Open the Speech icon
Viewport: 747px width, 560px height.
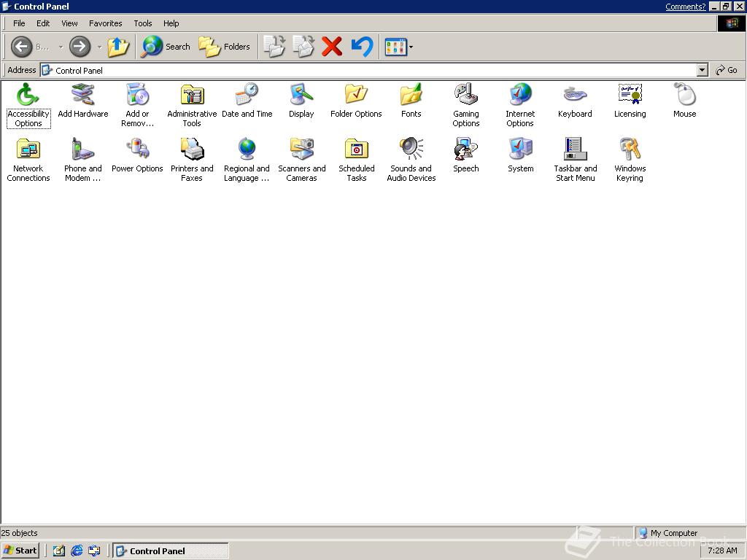[x=466, y=155]
